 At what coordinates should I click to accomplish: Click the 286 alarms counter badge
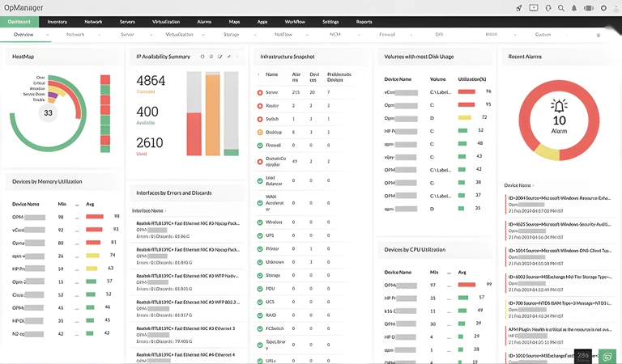[583, 356]
